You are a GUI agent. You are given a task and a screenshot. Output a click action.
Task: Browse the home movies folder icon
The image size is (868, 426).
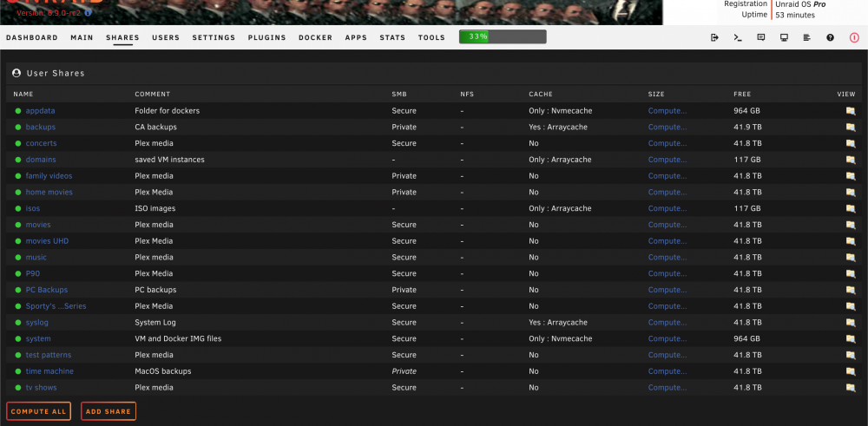pyautogui.click(x=851, y=192)
